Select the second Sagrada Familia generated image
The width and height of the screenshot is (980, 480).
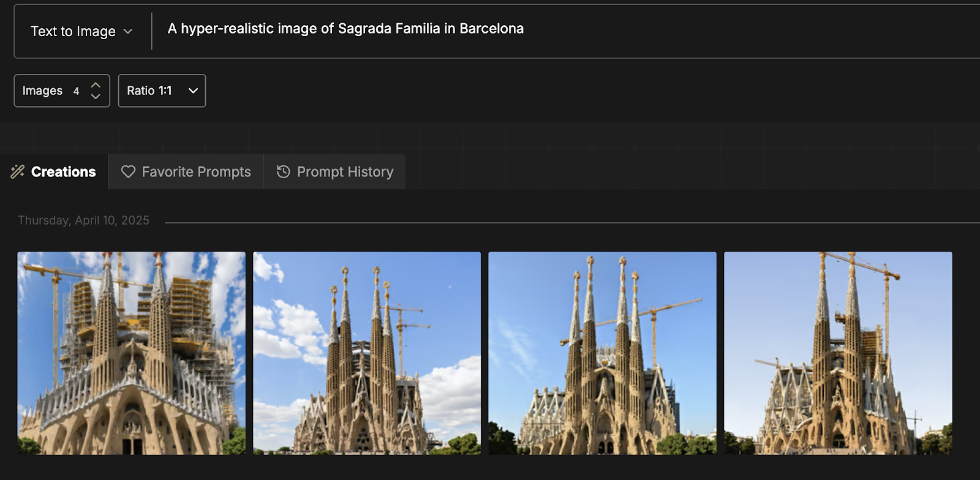click(x=367, y=353)
